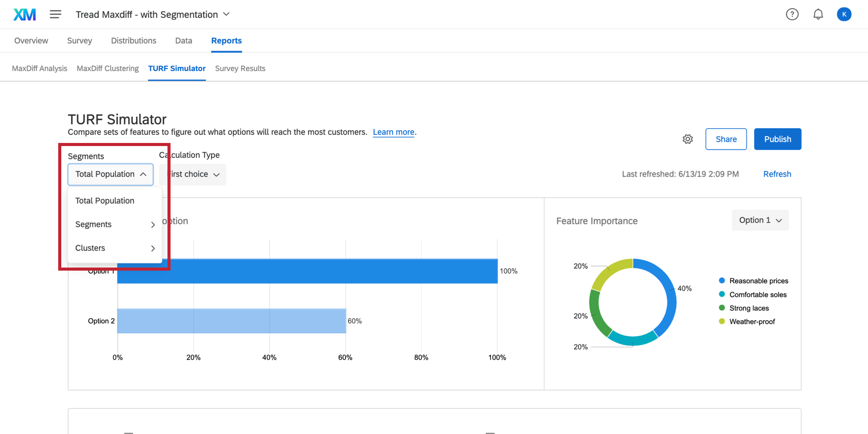Click the Refresh link
The image size is (868, 434).
(x=777, y=174)
